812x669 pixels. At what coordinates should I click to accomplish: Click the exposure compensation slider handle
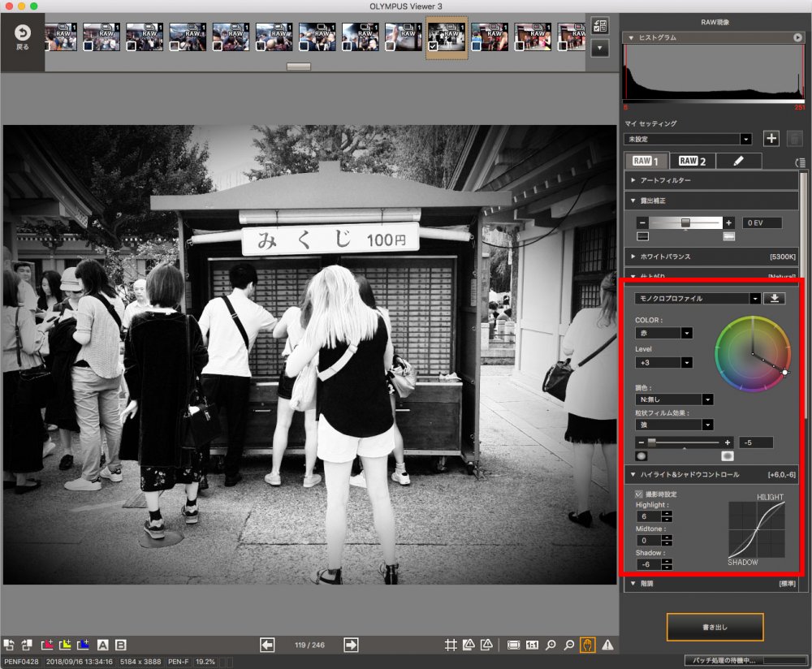pyautogui.click(x=685, y=222)
